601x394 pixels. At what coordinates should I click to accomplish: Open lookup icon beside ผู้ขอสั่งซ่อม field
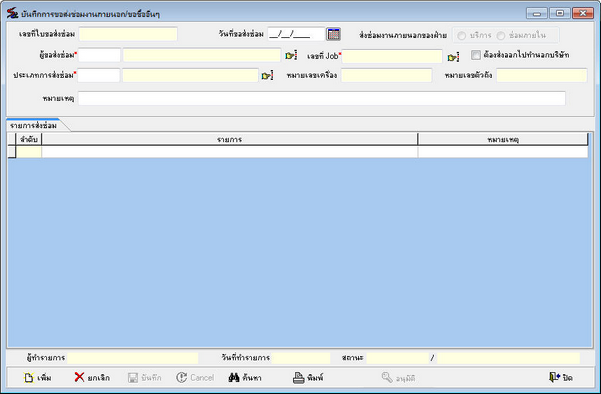pyautogui.click(x=291, y=56)
